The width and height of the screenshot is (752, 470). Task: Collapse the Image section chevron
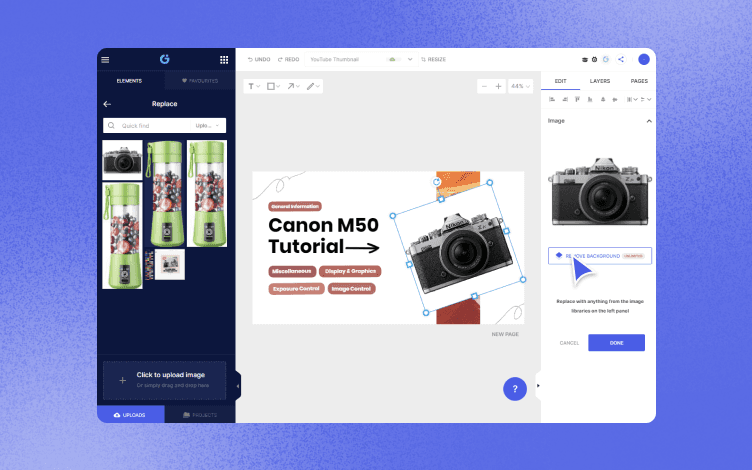pyautogui.click(x=649, y=121)
